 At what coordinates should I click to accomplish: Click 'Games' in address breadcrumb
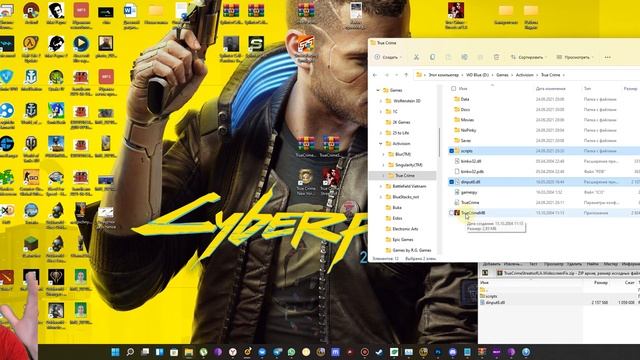(x=502, y=75)
